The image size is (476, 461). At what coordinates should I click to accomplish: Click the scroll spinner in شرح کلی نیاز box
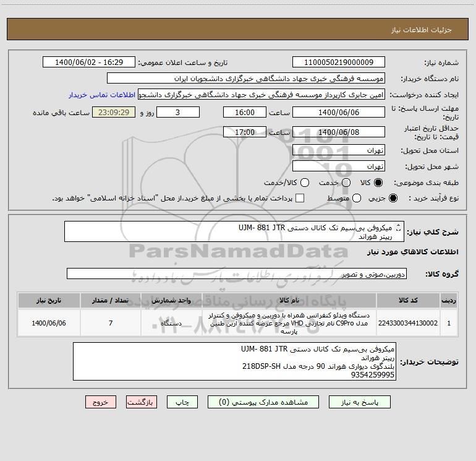pos(399,228)
